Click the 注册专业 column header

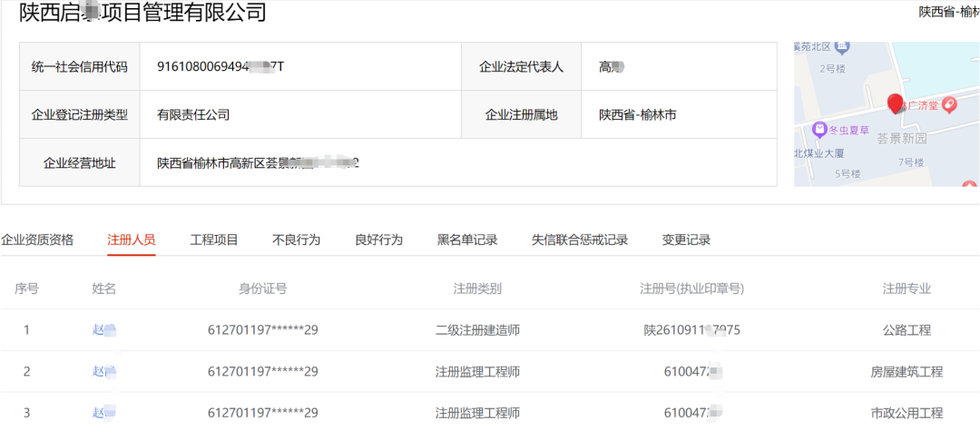point(906,288)
